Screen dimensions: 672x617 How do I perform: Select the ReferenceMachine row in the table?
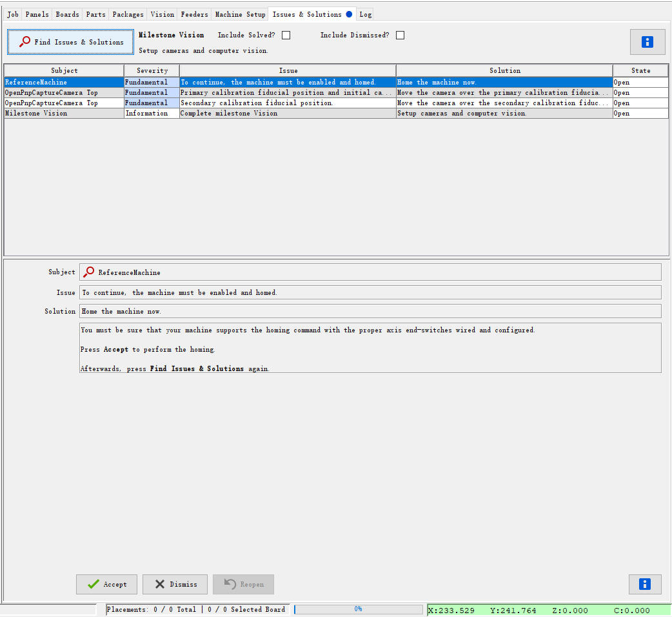[336, 82]
